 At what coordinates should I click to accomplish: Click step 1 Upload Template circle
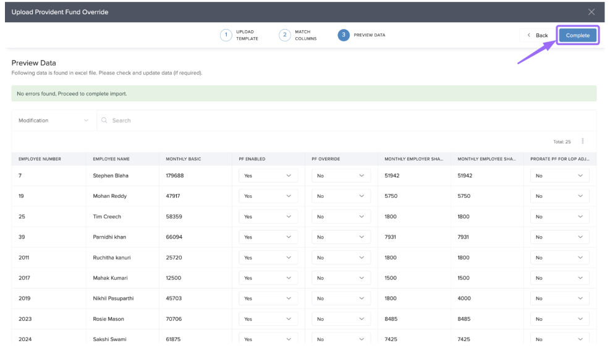[226, 35]
